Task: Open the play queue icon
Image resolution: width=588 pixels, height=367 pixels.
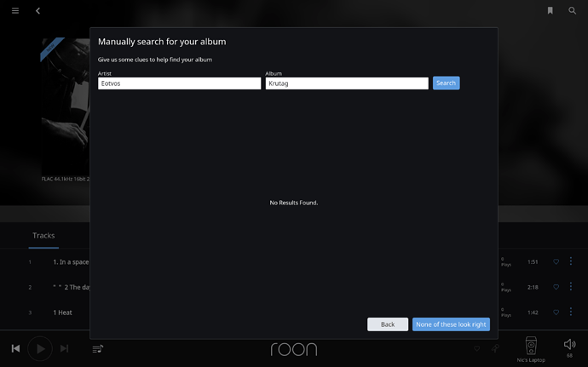Action: (98, 349)
